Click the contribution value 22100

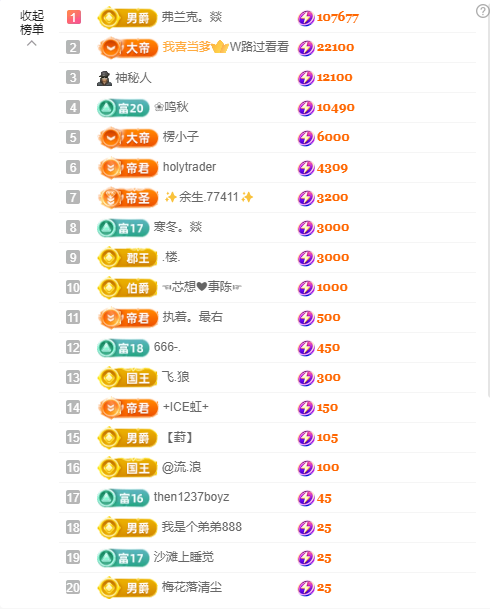point(335,47)
